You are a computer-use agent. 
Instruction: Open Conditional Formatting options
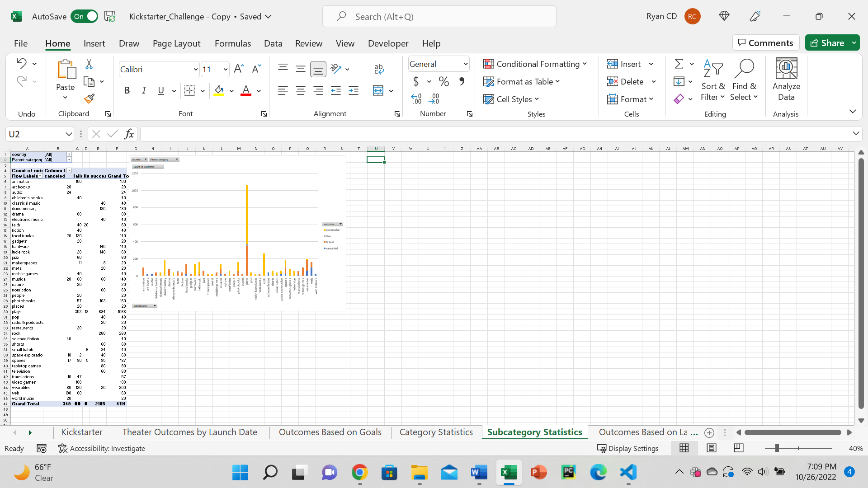[536, 64]
